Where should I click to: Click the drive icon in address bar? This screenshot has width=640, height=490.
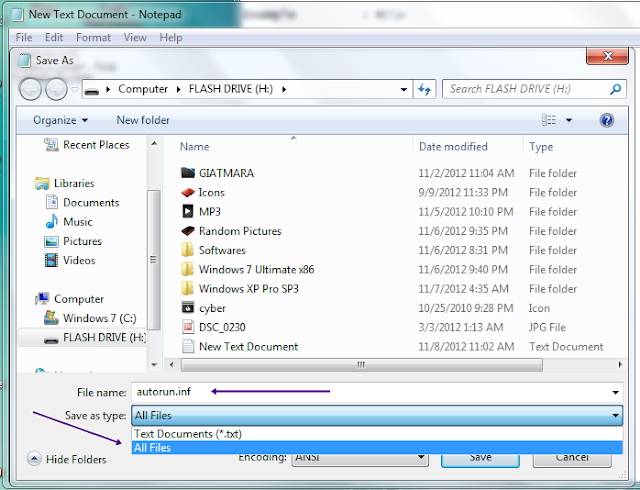point(92,90)
